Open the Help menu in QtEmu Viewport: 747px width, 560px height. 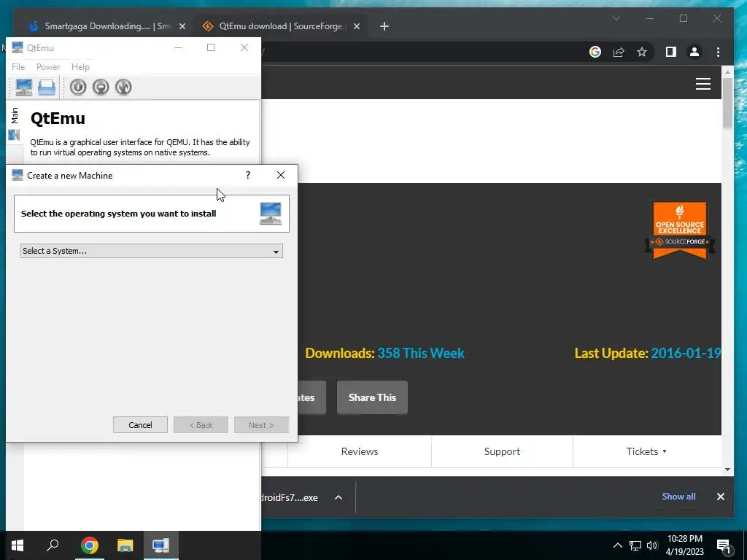point(80,67)
